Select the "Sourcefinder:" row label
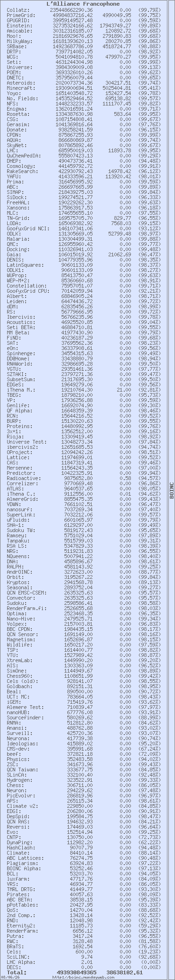Viewport: 175px width, 980px height. [x=26, y=717]
